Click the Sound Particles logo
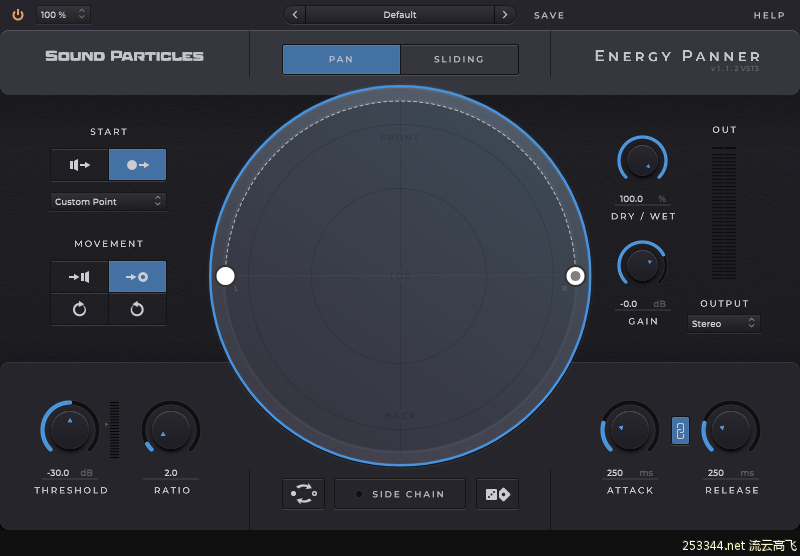 [124, 56]
